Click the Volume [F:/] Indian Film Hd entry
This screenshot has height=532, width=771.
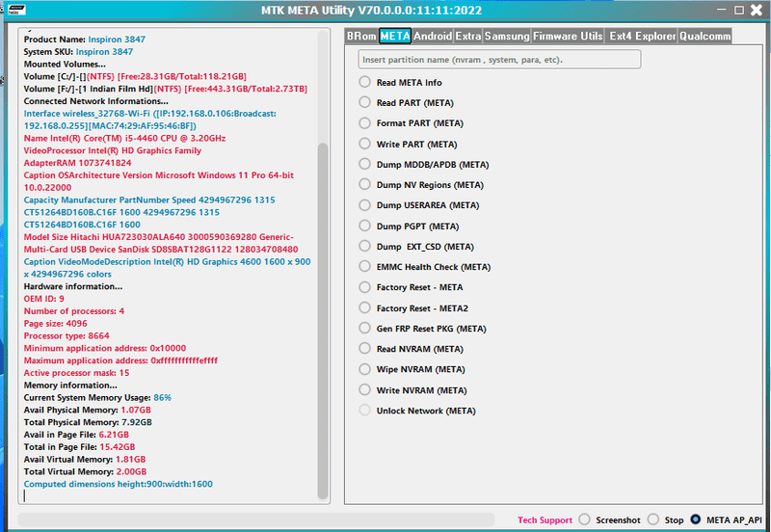(x=166, y=89)
